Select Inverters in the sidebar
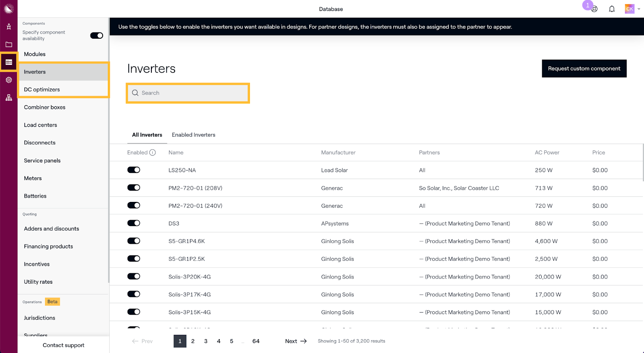 click(x=63, y=72)
